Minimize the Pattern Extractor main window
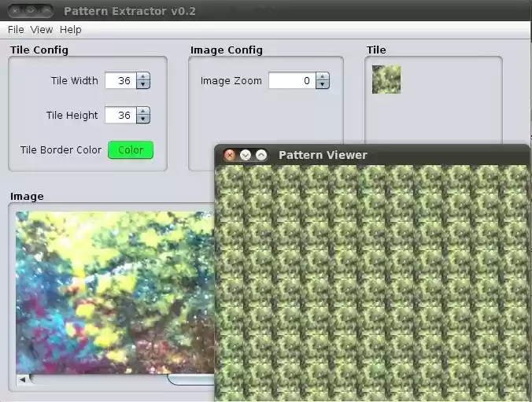This screenshot has width=532, height=402. (31, 11)
